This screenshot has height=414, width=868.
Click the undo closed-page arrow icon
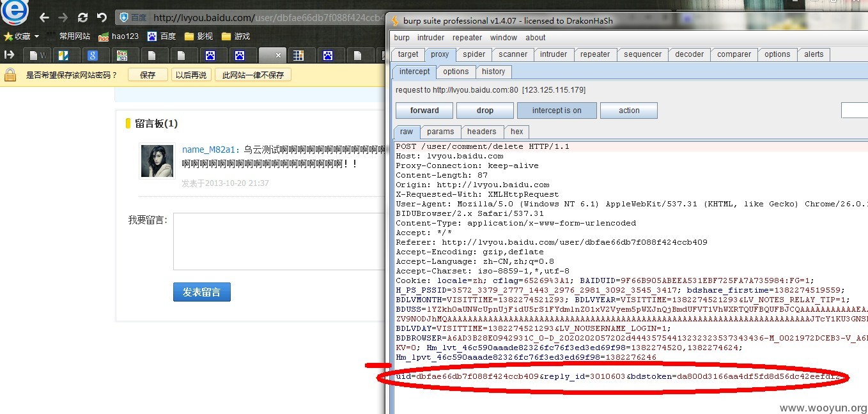click(102, 18)
